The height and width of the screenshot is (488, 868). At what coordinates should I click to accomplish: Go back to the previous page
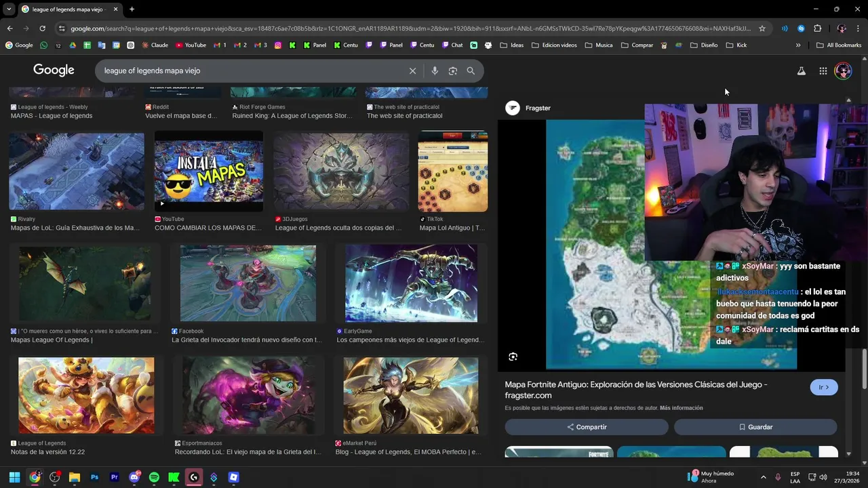coord(9,28)
